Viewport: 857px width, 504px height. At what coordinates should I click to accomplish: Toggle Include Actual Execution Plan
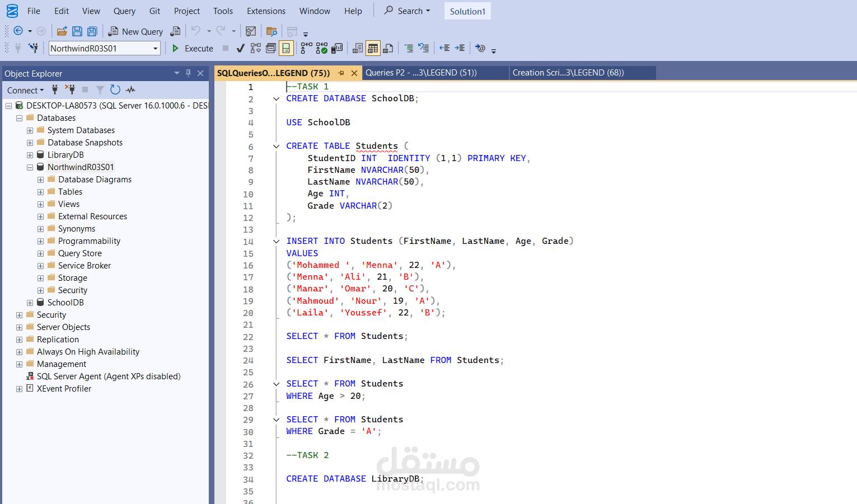coord(306,48)
